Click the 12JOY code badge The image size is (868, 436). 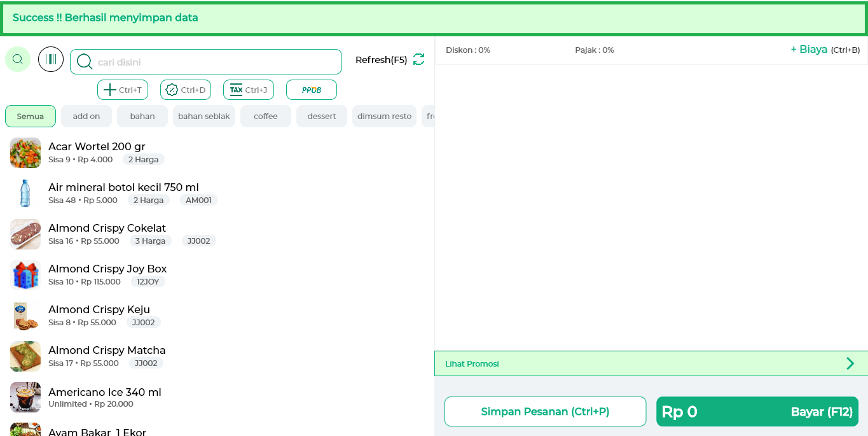tap(148, 282)
